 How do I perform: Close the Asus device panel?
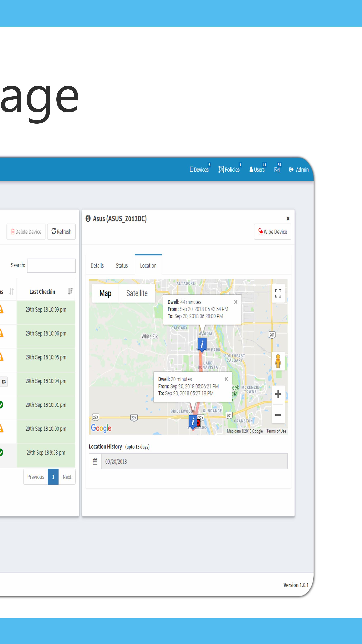click(x=288, y=219)
